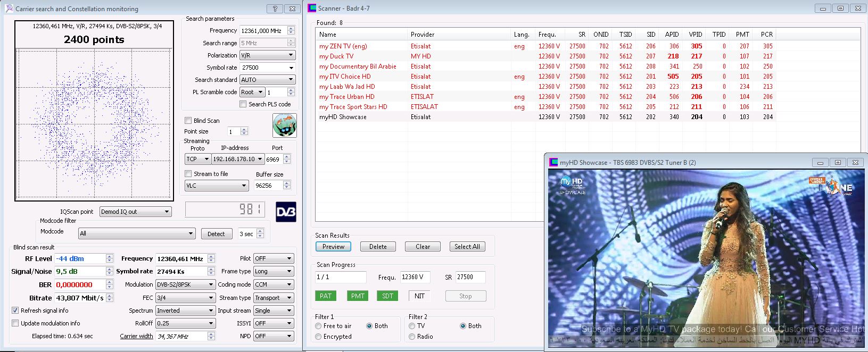The width and height of the screenshot is (868, 352).
Task: Click the Clear button
Action: (x=423, y=247)
